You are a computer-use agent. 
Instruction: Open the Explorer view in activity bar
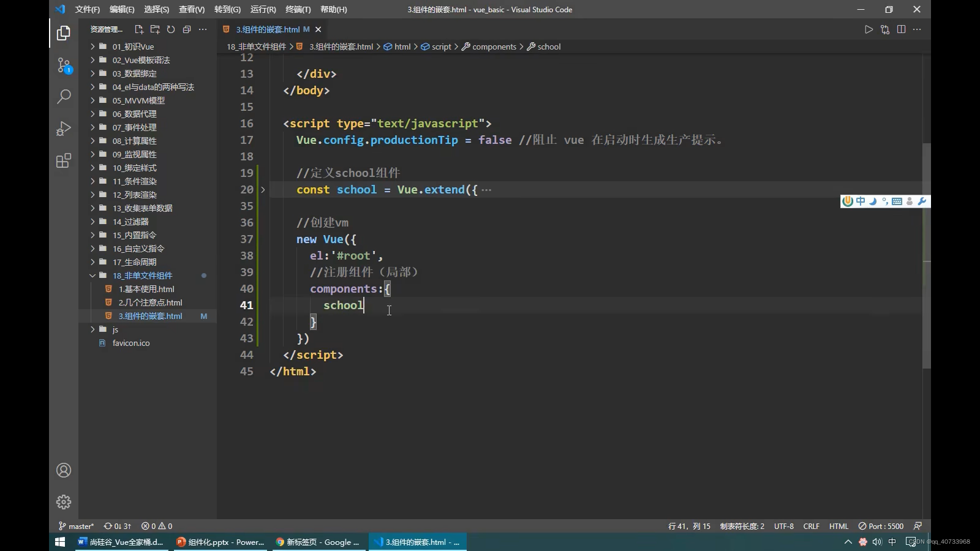[64, 32]
